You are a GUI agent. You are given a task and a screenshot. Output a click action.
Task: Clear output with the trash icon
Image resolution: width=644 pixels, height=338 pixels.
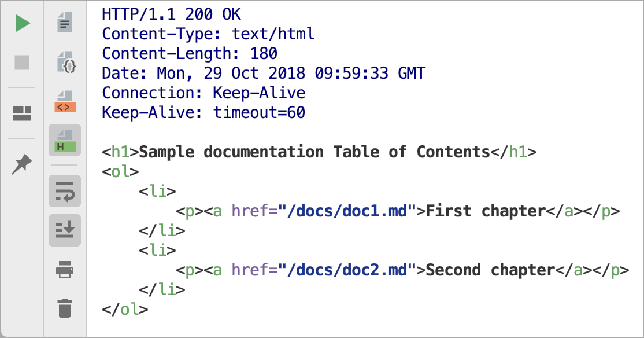tap(65, 309)
